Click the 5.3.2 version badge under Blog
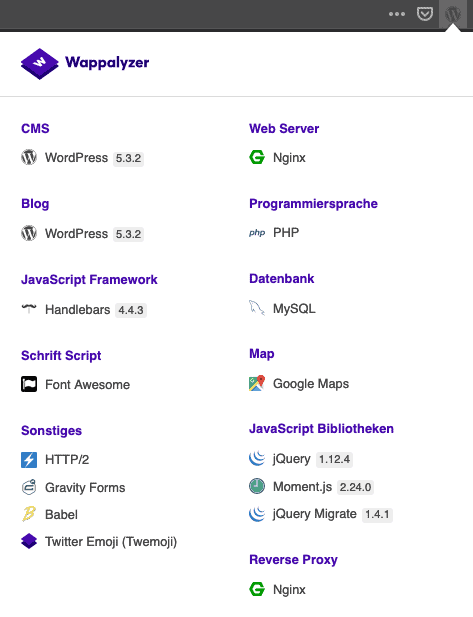 (x=128, y=235)
